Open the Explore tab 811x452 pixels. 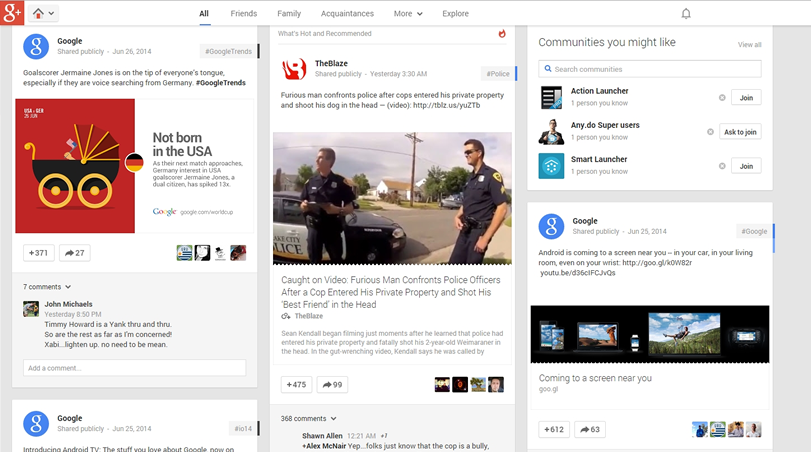click(x=455, y=14)
